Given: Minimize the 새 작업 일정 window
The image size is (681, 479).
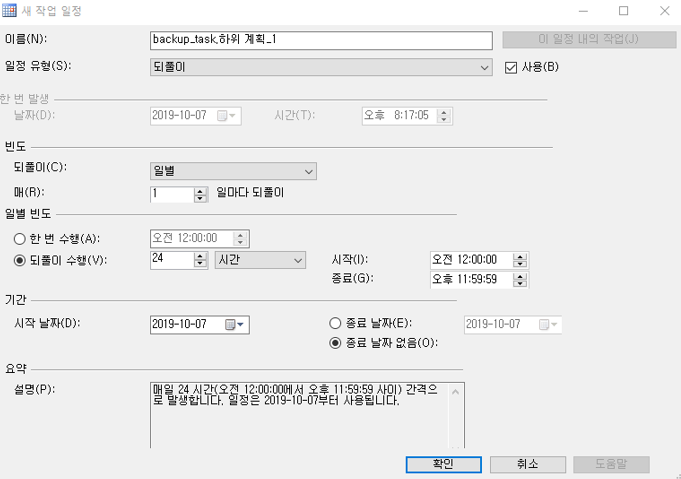Looking at the screenshot, I should pyautogui.click(x=583, y=11).
